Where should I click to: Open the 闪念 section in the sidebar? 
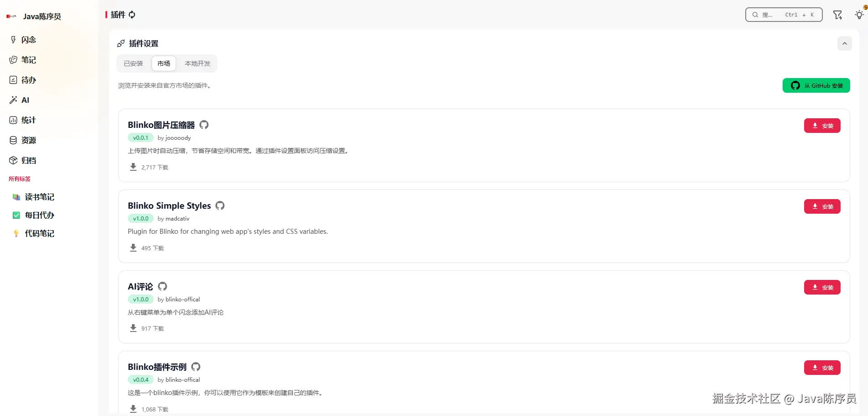[x=23, y=40]
